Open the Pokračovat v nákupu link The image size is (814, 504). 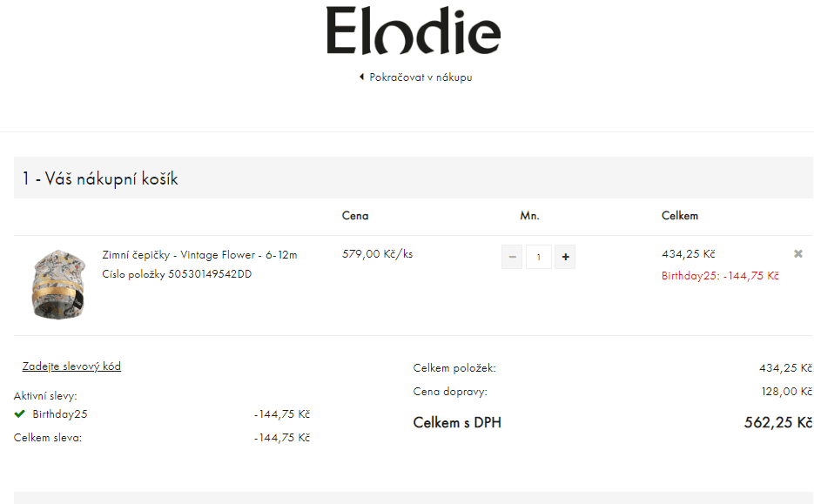coord(420,77)
